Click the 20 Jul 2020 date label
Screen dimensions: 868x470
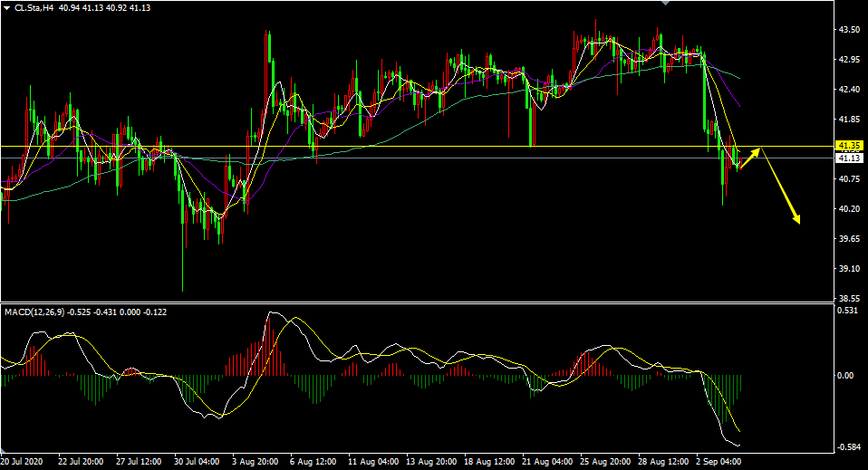22,461
